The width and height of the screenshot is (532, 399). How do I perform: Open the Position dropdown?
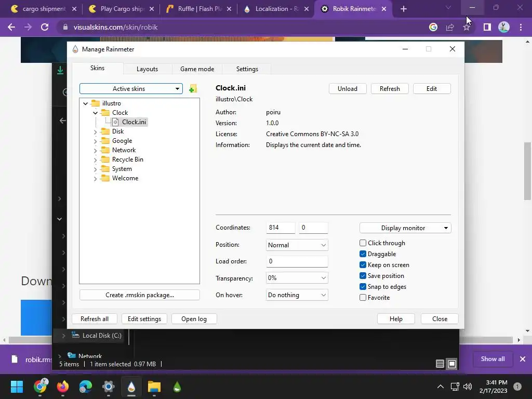point(297,245)
